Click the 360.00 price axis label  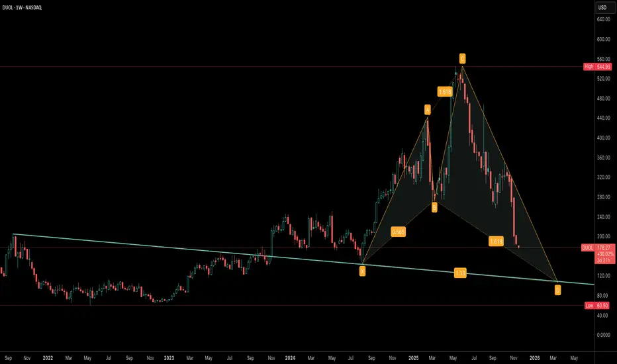point(603,158)
